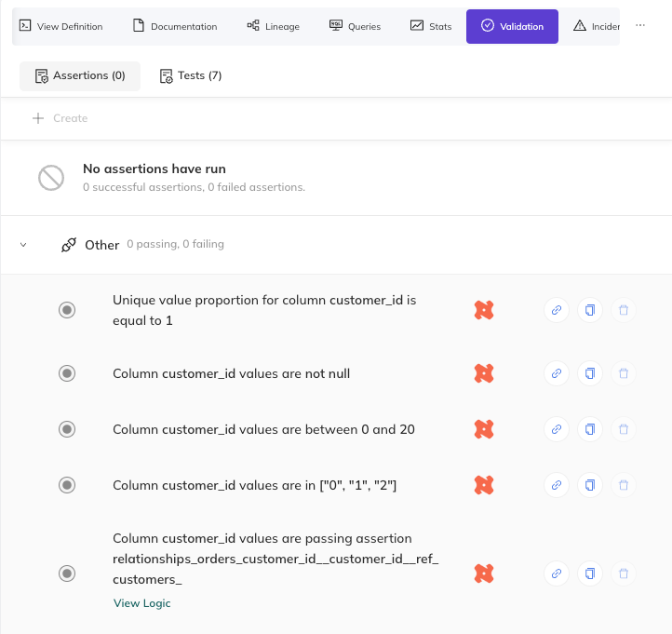The width and height of the screenshot is (672, 634).
Task: Delete the customer_id not null assertion
Action: (624, 373)
